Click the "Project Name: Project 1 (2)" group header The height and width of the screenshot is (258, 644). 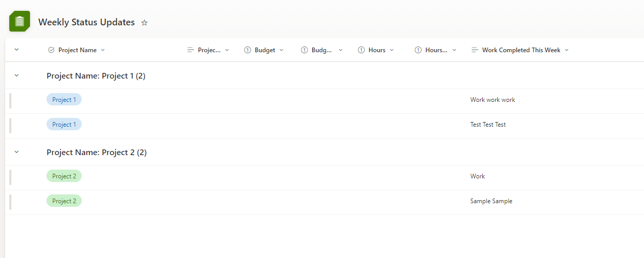point(96,76)
